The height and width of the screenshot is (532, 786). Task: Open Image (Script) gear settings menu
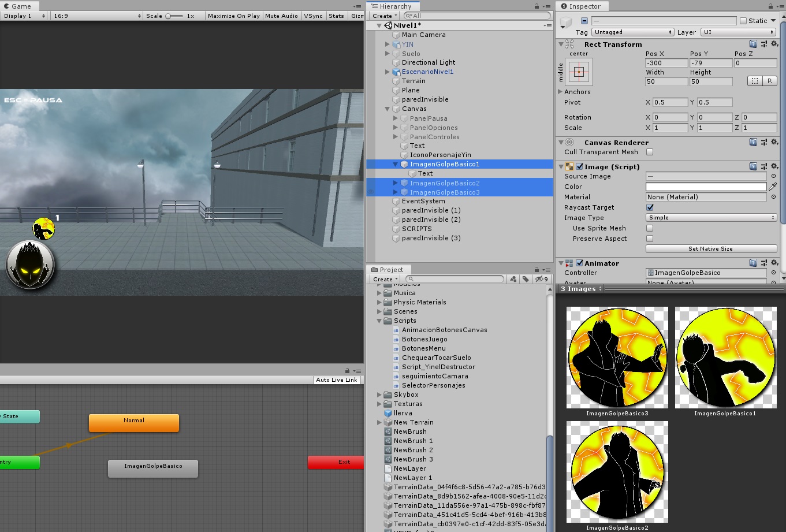774,166
